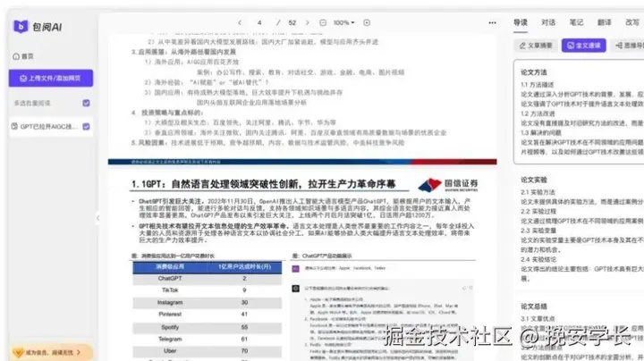The image size is (644, 361).
Task: Click the Spotify row in the table
Action: coord(207,327)
